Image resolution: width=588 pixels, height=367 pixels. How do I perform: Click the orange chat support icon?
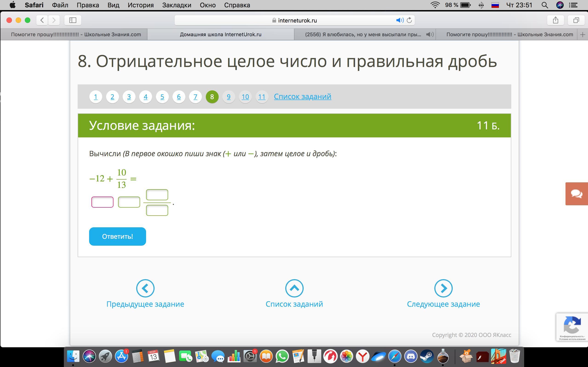coord(576,194)
